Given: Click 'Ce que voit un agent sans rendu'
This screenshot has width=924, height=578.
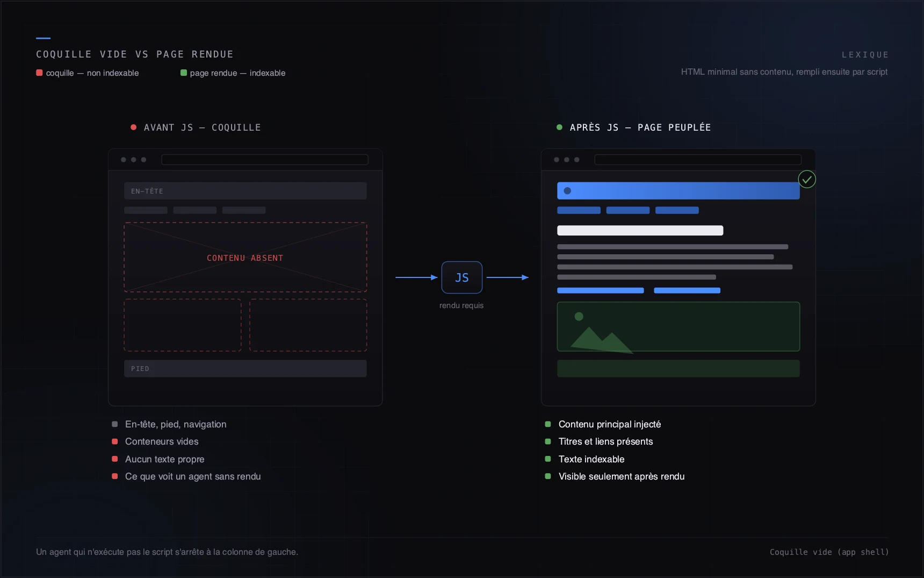Looking at the screenshot, I should (x=193, y=476).
